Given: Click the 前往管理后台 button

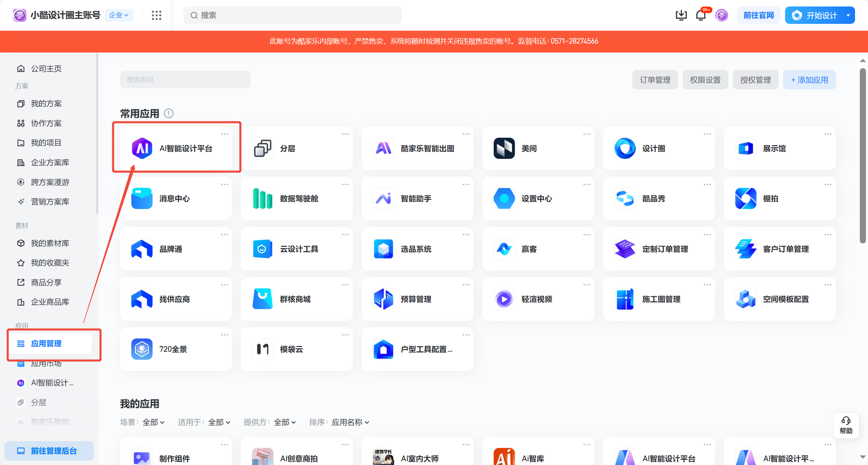Looking at the screenshot, I should click(49, 451).
